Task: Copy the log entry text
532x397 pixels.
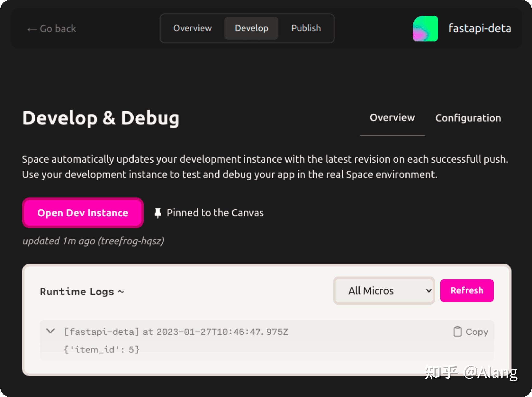Action: pos(471,332)
